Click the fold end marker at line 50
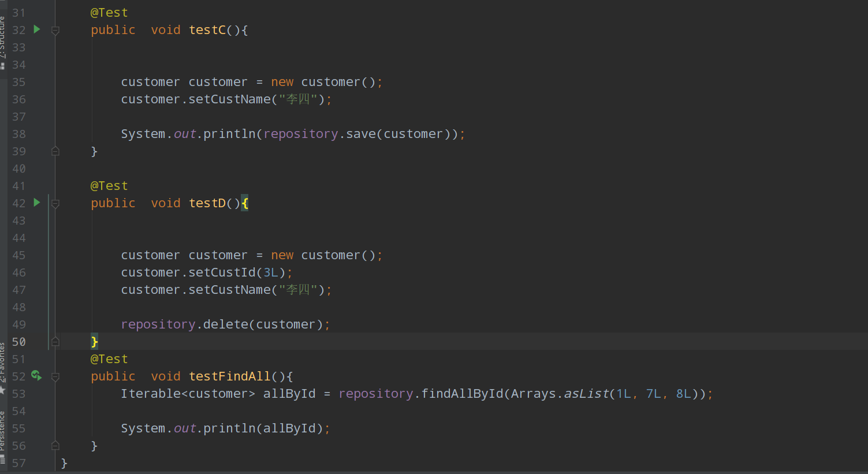 pos(55,342)
